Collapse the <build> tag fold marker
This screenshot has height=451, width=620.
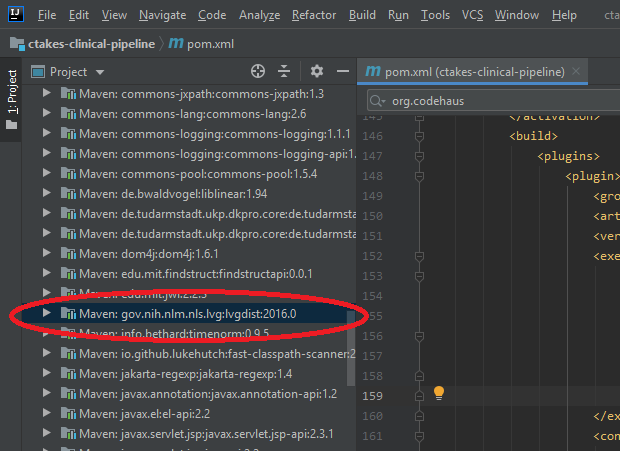pyautogui.click(x=420, y=136)
